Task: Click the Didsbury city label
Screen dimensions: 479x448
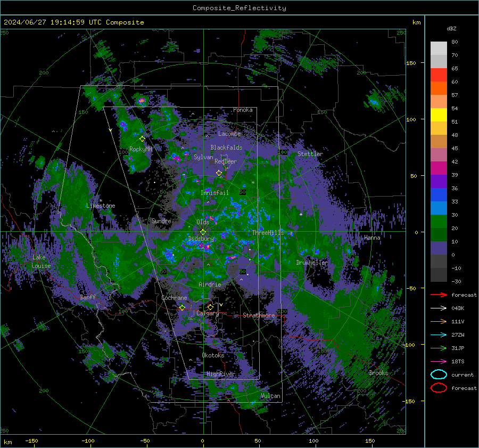Action: [x=201, y=239]
